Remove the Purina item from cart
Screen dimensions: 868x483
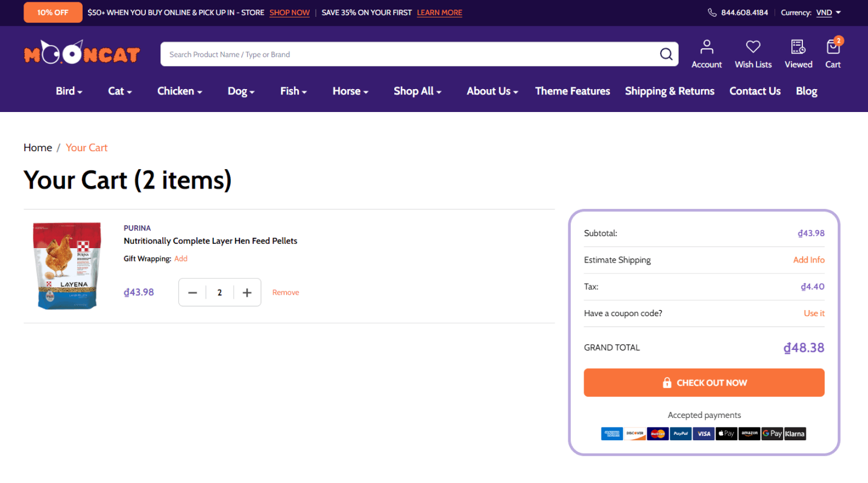pos(286,292)
